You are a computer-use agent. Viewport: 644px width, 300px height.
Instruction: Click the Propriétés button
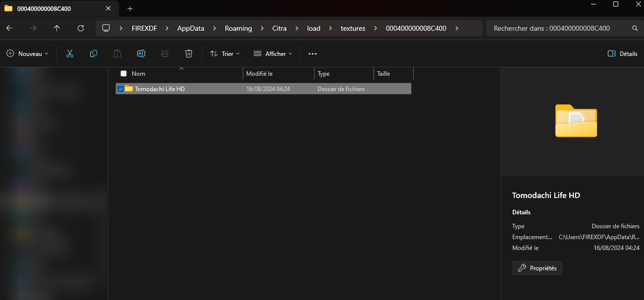point(537,268)
